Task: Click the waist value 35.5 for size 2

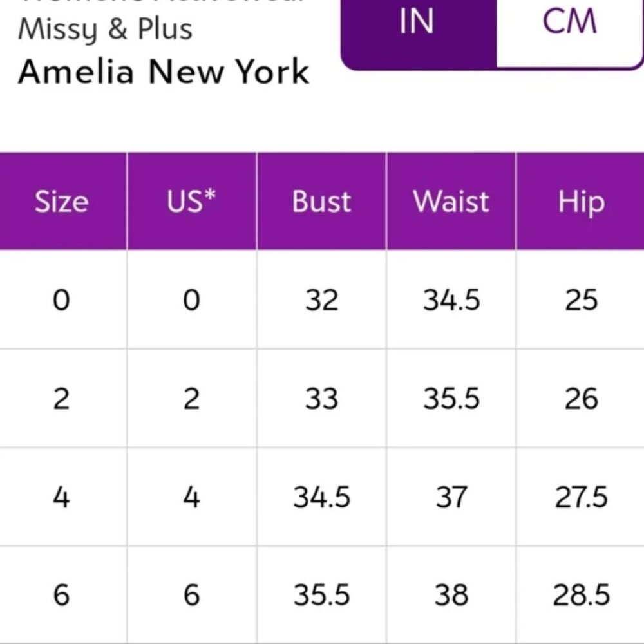Action: pos(451,398)
